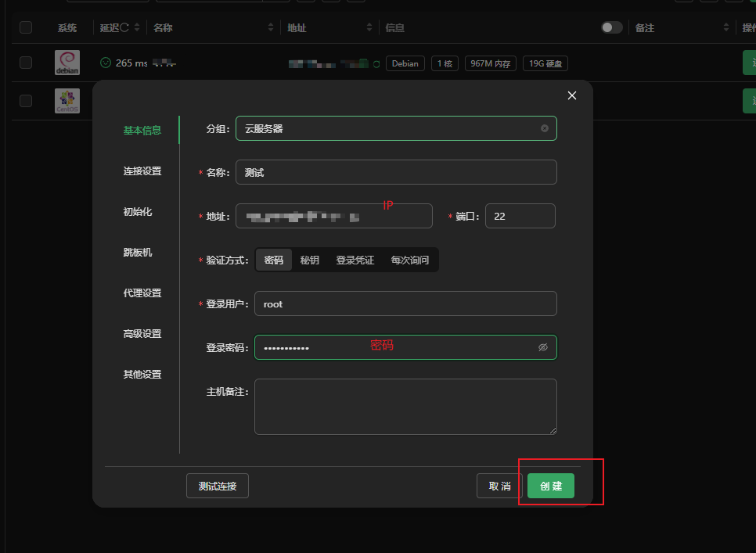
Task: Click the 测试连接 button
Action: coord(217,485)
